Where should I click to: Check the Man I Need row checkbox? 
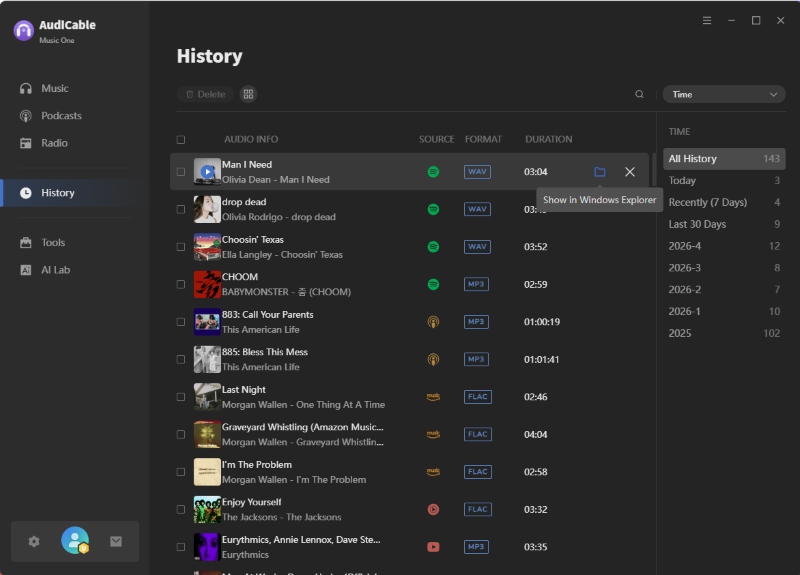click(x=181, y=172)
